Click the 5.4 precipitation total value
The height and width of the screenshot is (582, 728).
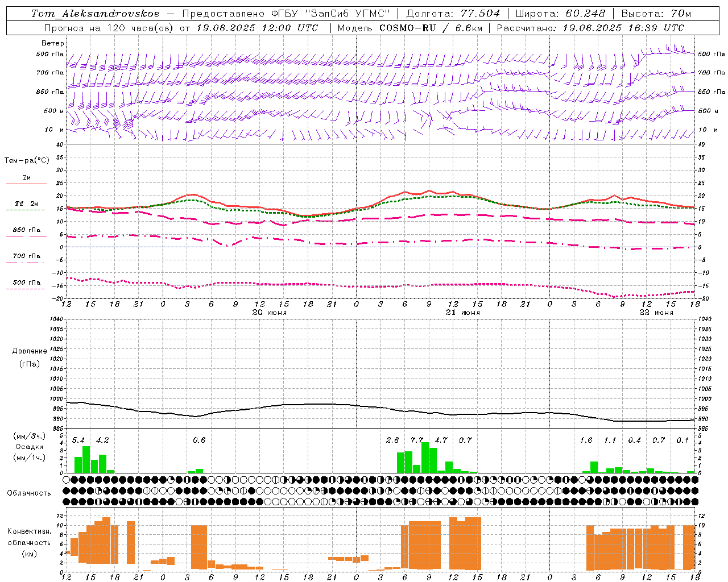(x=78, y=440)
